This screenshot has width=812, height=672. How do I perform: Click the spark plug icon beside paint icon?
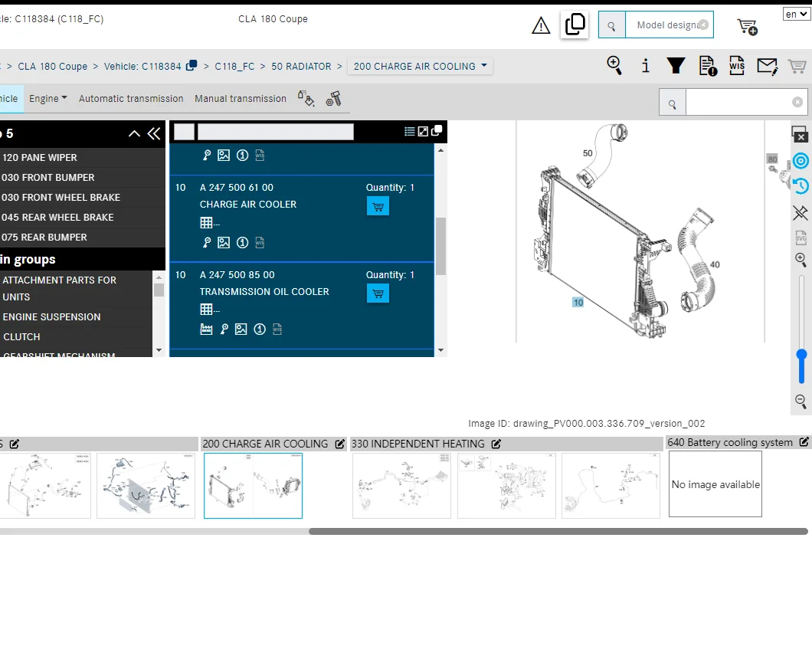pyautogui.click(x=333, y=98)
